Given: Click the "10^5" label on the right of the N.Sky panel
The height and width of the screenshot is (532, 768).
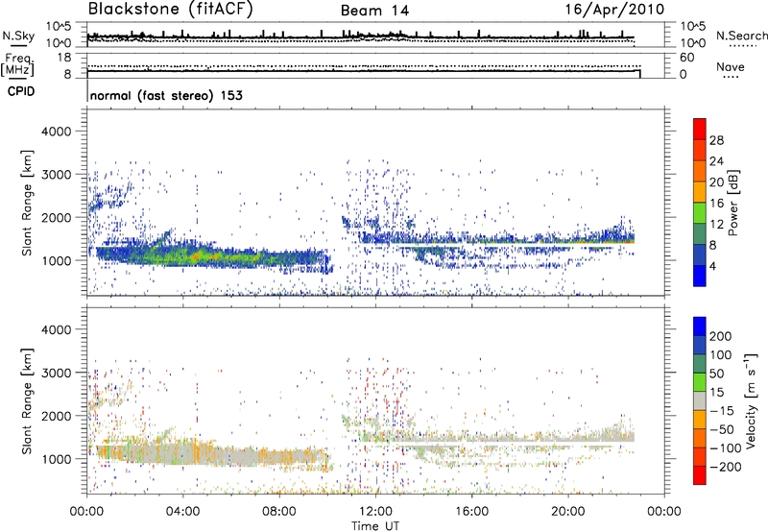Looking at the screenshot, I should (693, 26).
